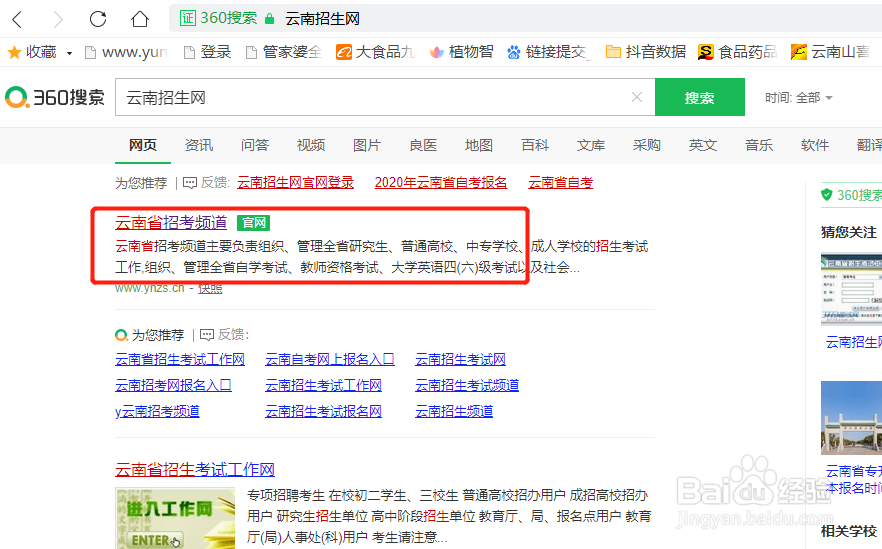Click the 进入工作网 ENTER thumbnail image
The image size is (882, 549).
tap(175, 518)
